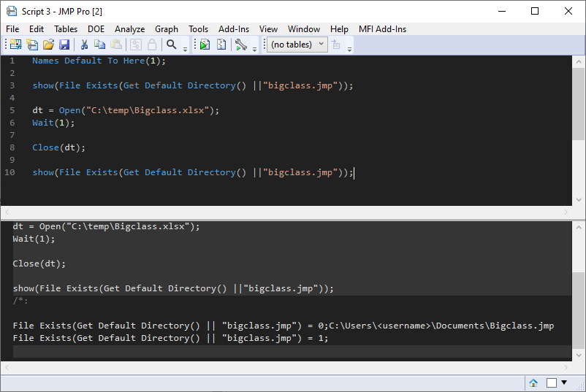Save the script with the floppy disk icon

pyautogui.click(x=64, y=45)
